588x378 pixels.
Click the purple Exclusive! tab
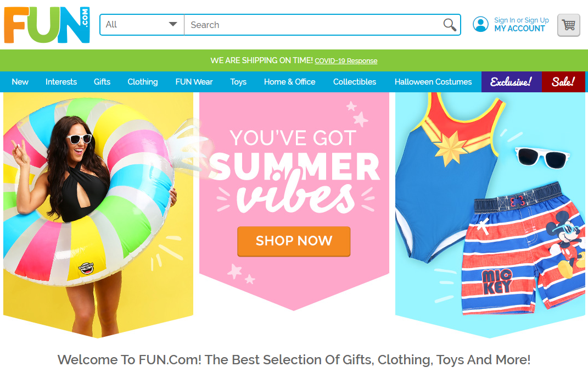click(x=511, y=82)
